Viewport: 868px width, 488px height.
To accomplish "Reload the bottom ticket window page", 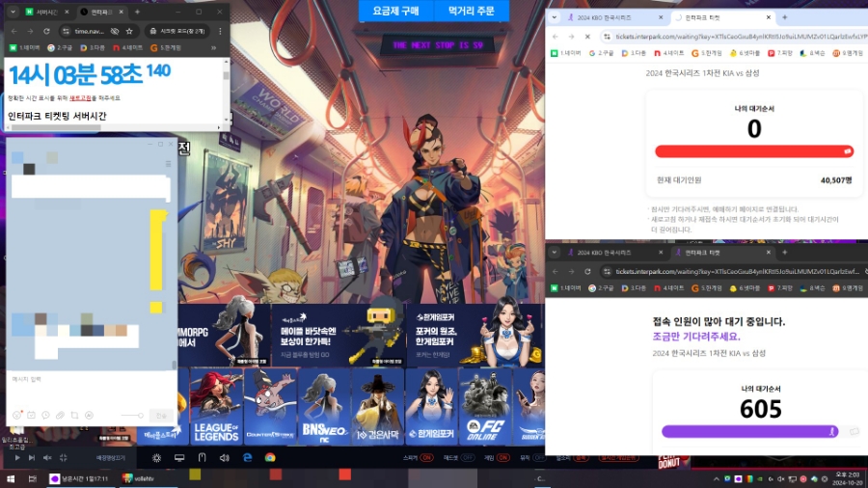I will (587, 272).
